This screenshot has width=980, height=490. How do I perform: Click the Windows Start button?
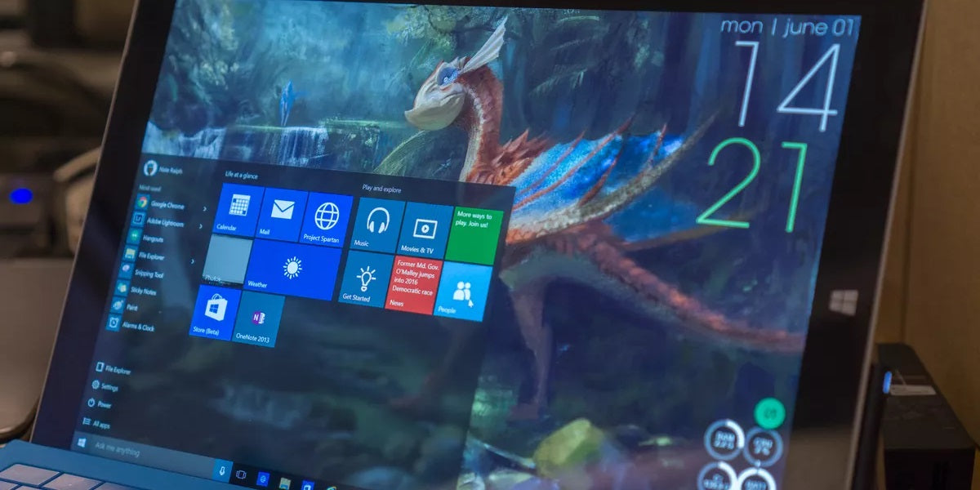coord(81,443)
